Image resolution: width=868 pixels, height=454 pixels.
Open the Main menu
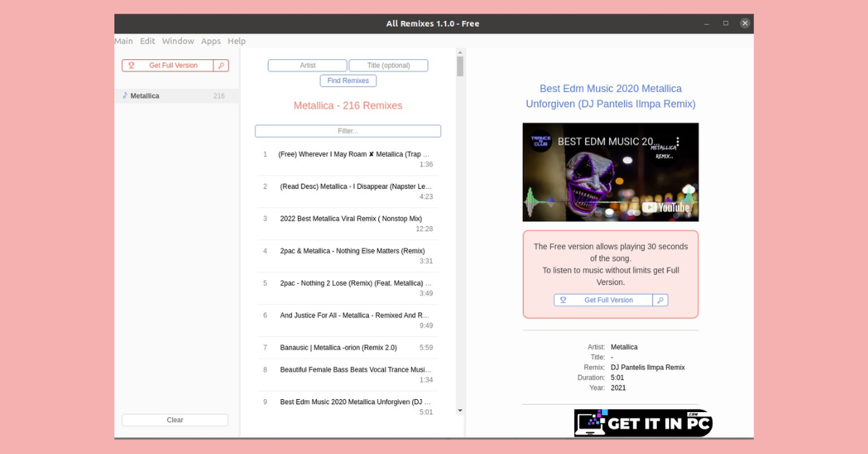[124, 41]
